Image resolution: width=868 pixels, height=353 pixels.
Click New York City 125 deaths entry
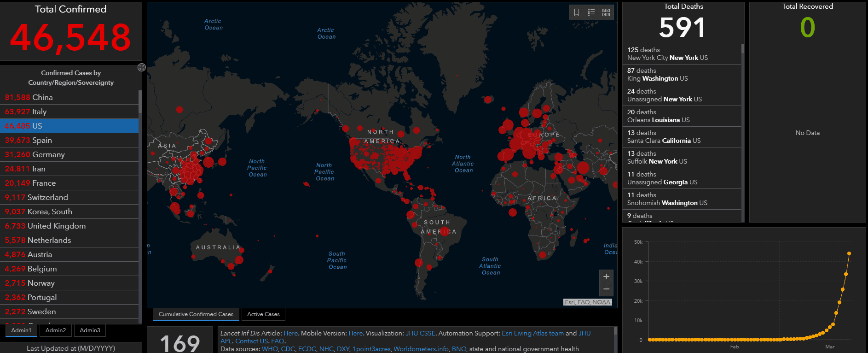tap(682, 53)
